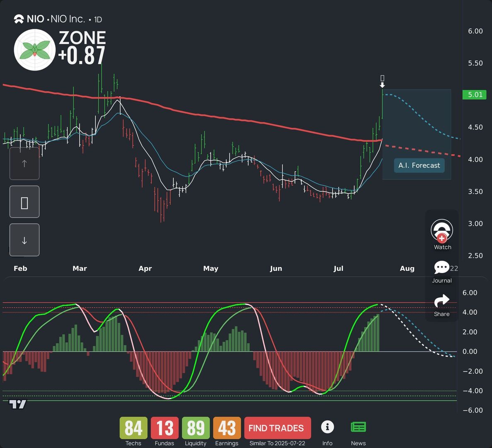Click the NIO Inc. company name
Image resolution: width=492 pixels, height=448 pixels.
[68, 19]
